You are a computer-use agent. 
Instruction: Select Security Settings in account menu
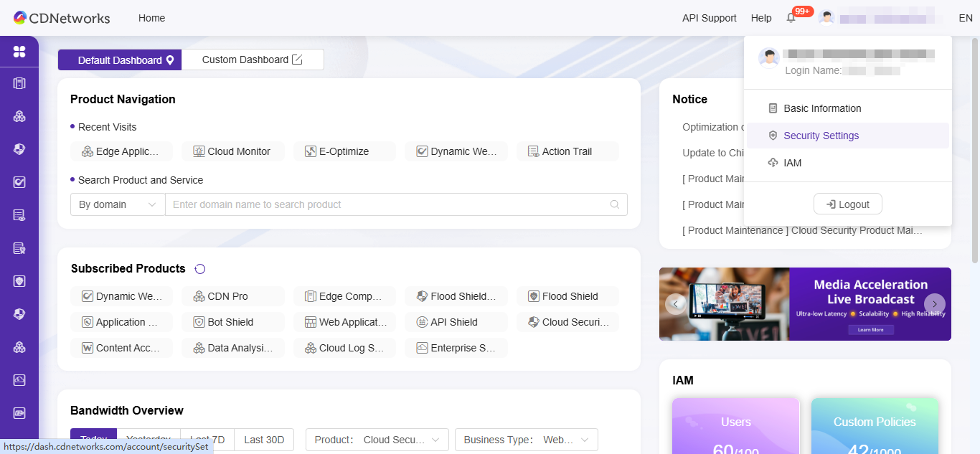pos(821,136)
